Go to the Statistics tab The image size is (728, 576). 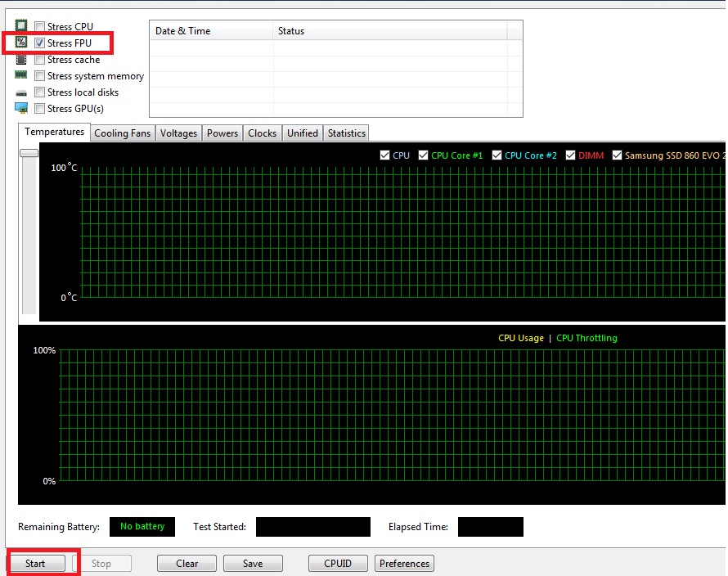tap(346, 133)
